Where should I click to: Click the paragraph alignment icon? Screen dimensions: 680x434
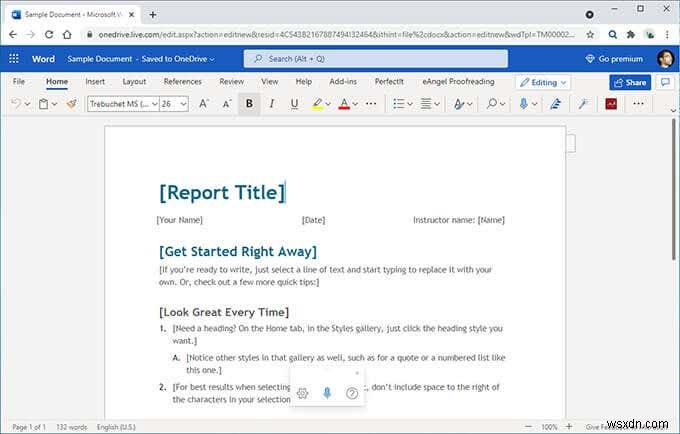click(x=426, y=104)
